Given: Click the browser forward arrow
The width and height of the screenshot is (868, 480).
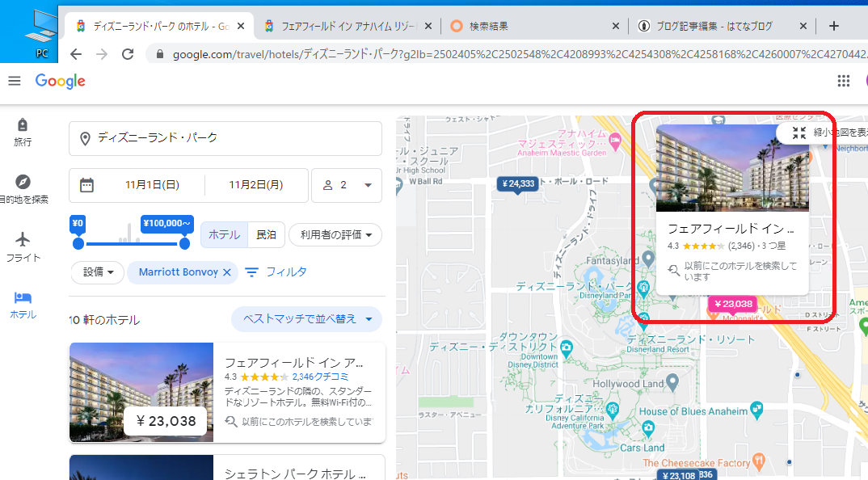Looking at the screenshot, I should (x=102, y=54).
